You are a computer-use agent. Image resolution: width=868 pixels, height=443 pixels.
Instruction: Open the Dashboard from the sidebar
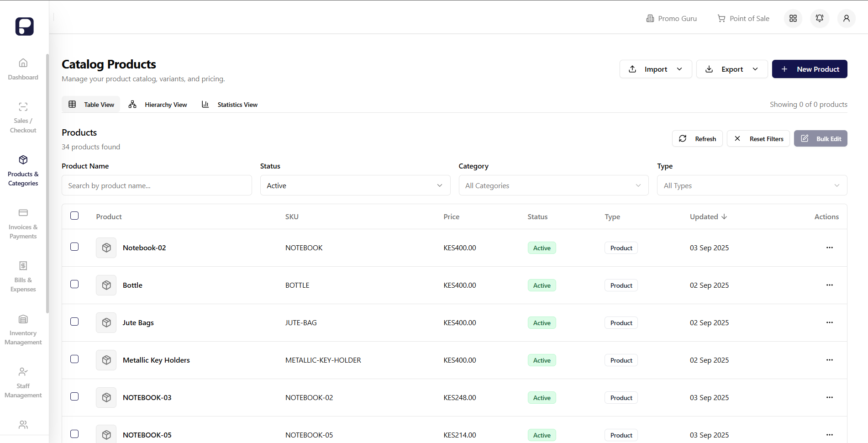pos(23,69)
